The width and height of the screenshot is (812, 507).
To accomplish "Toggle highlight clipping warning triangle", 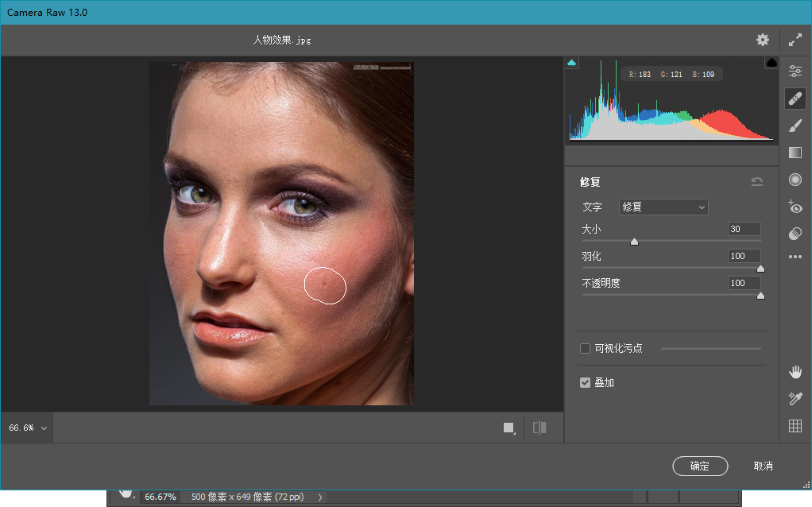I will pos(771,63).
